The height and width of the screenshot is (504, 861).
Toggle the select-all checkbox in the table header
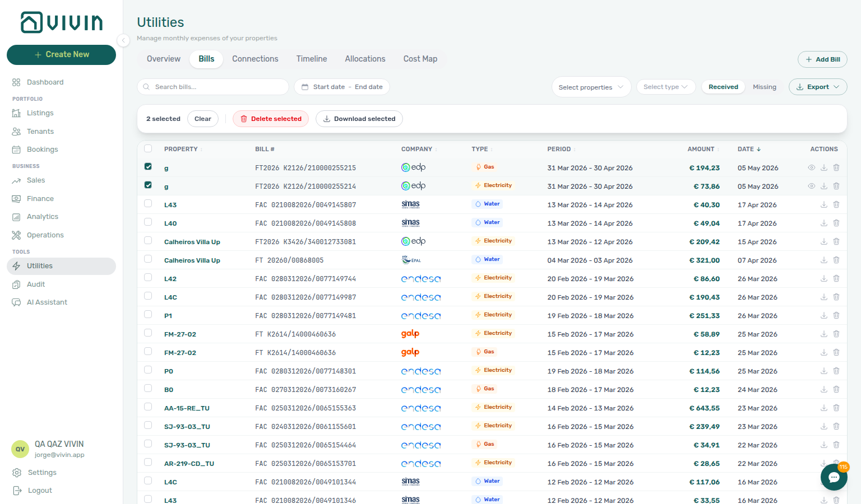[148, 148]
